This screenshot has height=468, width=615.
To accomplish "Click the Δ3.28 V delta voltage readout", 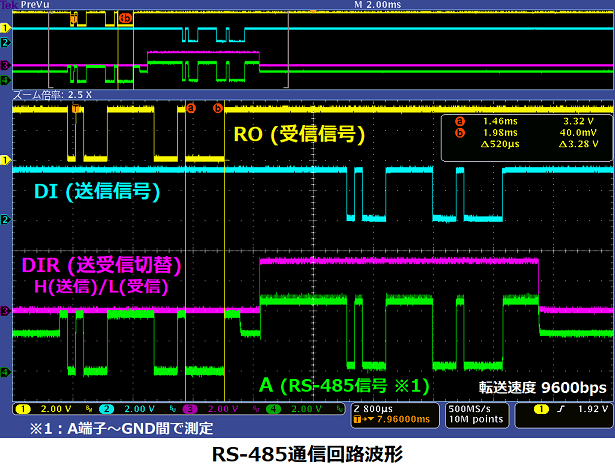I will pos(579,144).
